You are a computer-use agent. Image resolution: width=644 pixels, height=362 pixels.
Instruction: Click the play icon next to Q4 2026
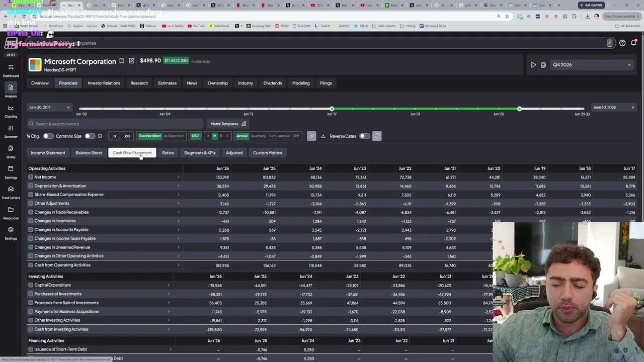point(533,65)
